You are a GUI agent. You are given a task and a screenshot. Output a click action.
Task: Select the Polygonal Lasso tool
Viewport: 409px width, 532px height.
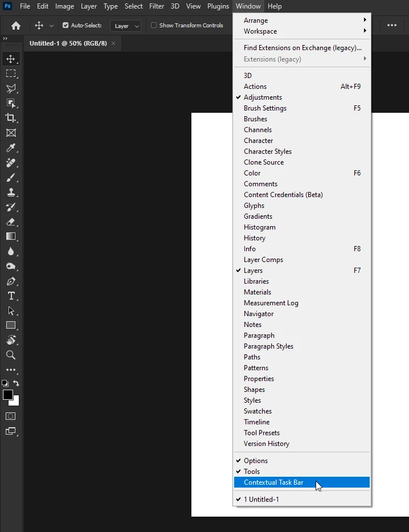click(x=11, y=88)
